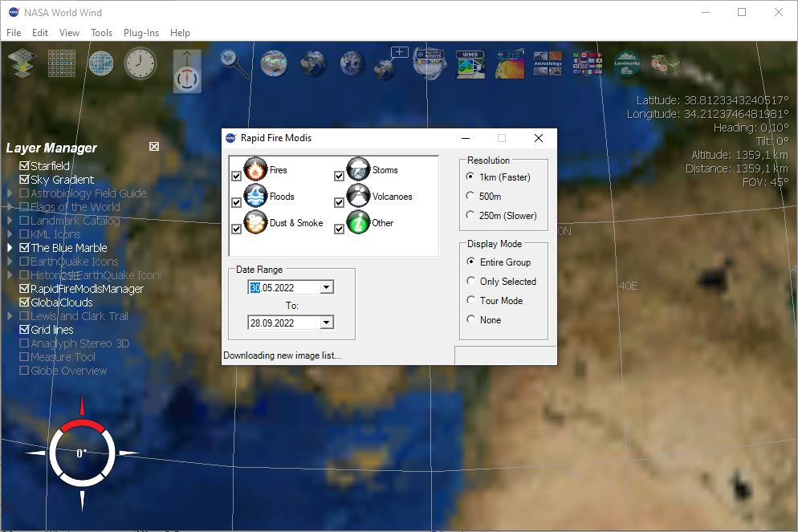Viewport: 798px width, 532px height.
Task: Click the Earth-with-plus-sign toolbar icon
Action: 391,63
